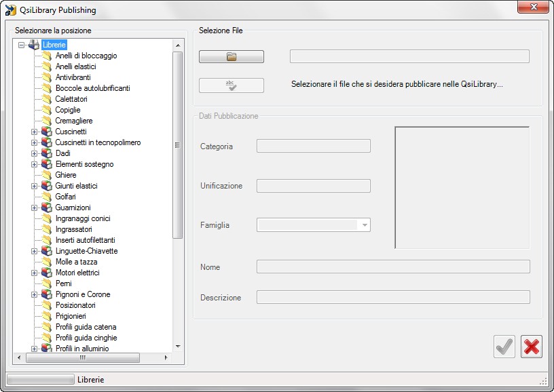
Task: Click the folder icon beside Cremagliere
Action: [x=47, y=121]
